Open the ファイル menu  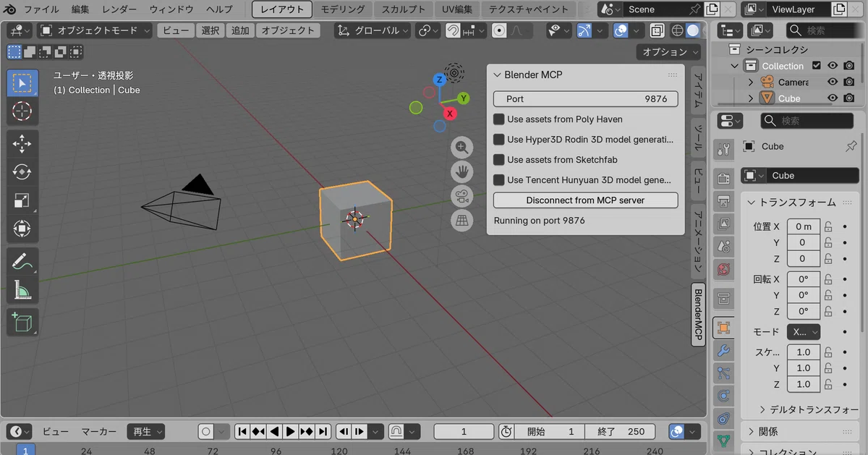coord(42,9)
